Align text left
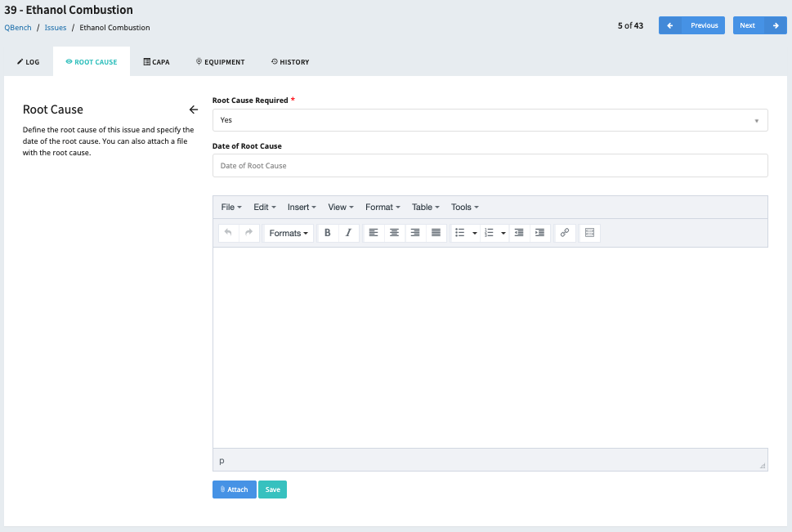 (x=374, y=233)
